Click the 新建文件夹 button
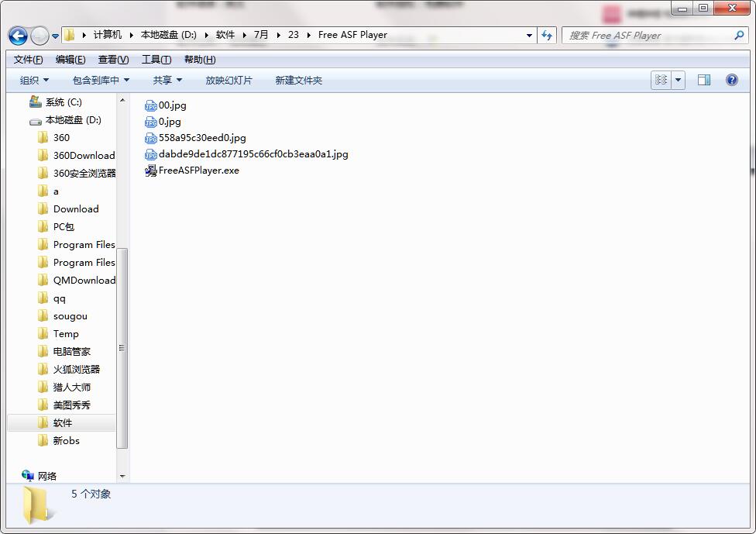The height and width of the screenshot is (534, 756). point(298,80)
